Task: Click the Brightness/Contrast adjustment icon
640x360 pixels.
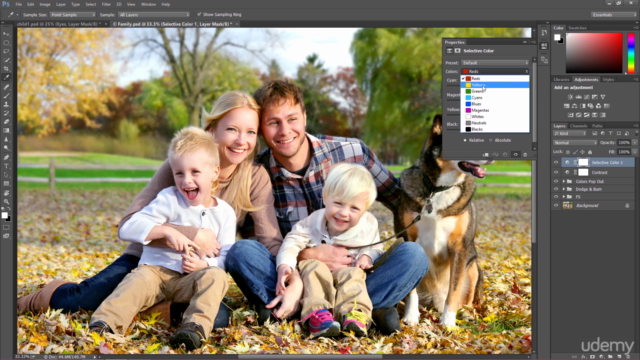Action: click(570, 97)
